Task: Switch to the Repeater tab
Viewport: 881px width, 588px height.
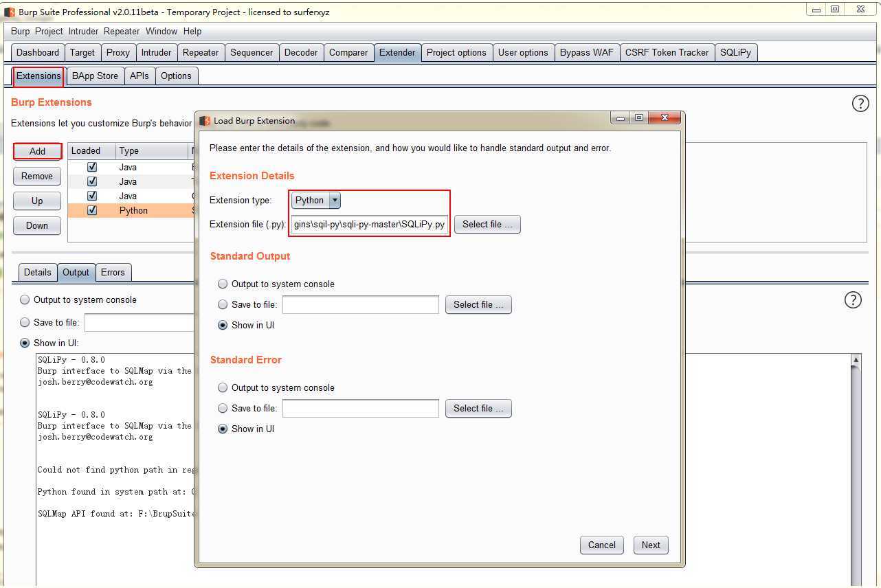Action: pyautogui.click(x=201, y=52)
